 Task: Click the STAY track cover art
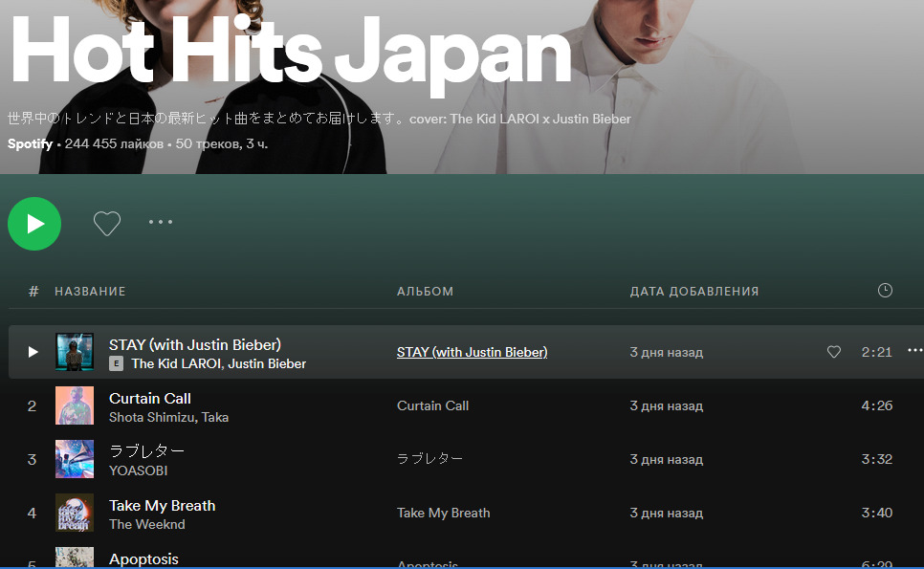pos(75,352)
